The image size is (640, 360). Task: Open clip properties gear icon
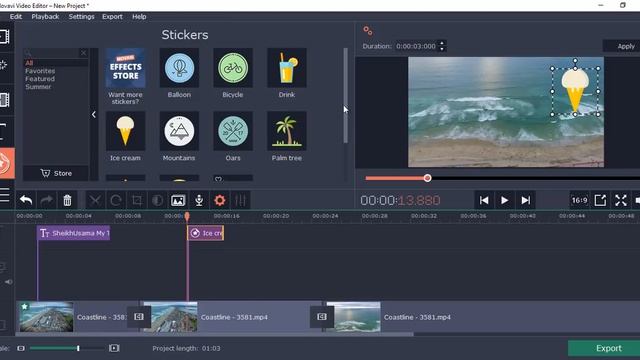coord(220,200)
